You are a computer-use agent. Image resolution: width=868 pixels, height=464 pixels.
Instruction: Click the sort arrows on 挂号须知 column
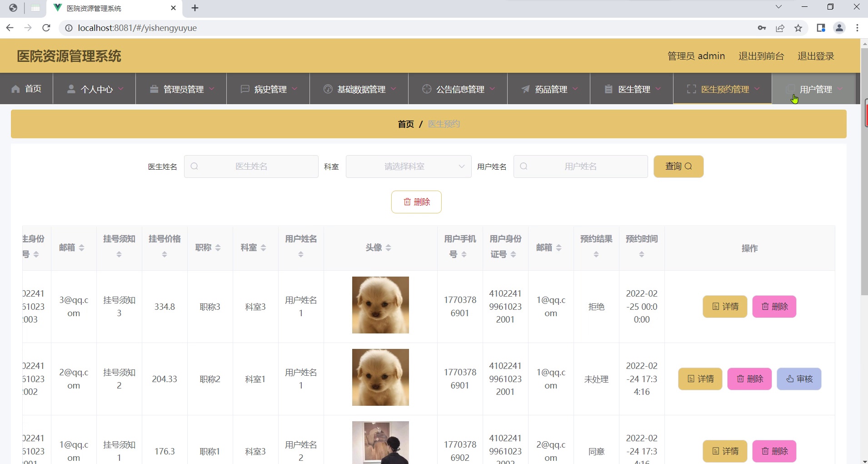coord(119,255)
